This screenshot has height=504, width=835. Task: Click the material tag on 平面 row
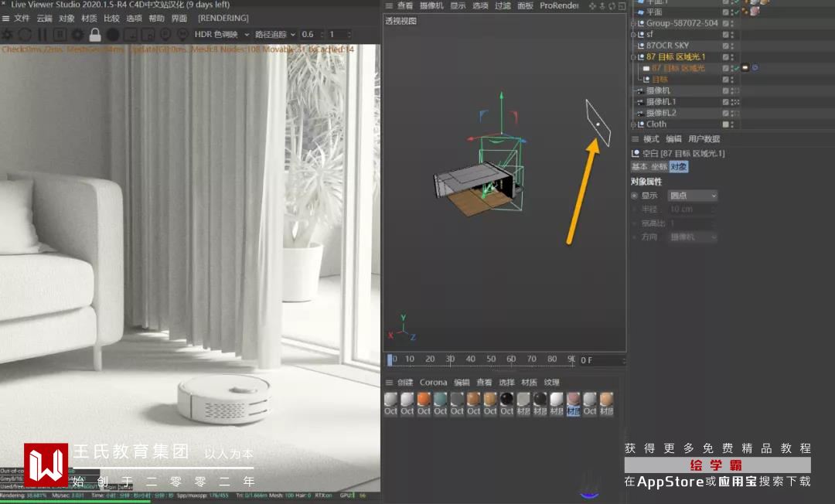click(755, 12)
